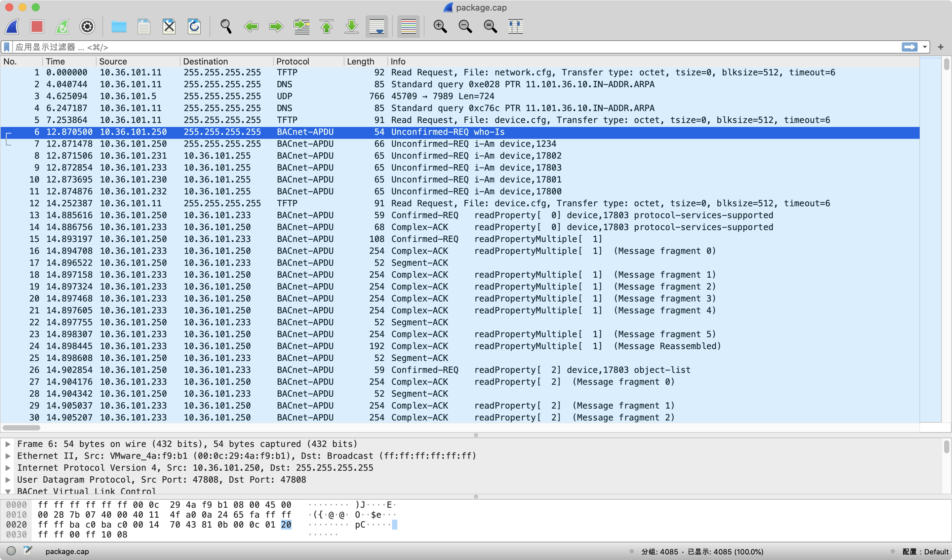Click highlighted hex byte 20
952x560 pixels.
point(286,525)
